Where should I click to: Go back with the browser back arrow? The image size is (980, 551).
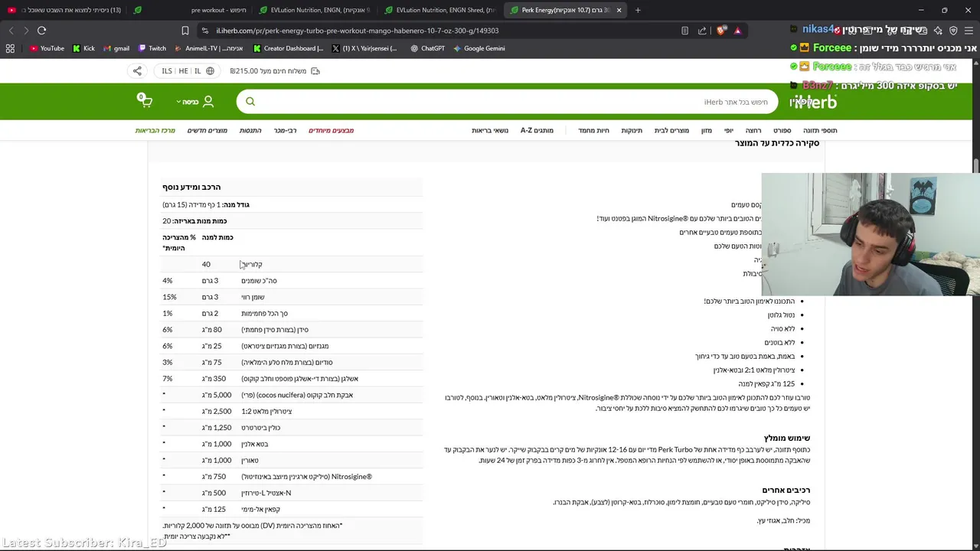tap(11, 31)
